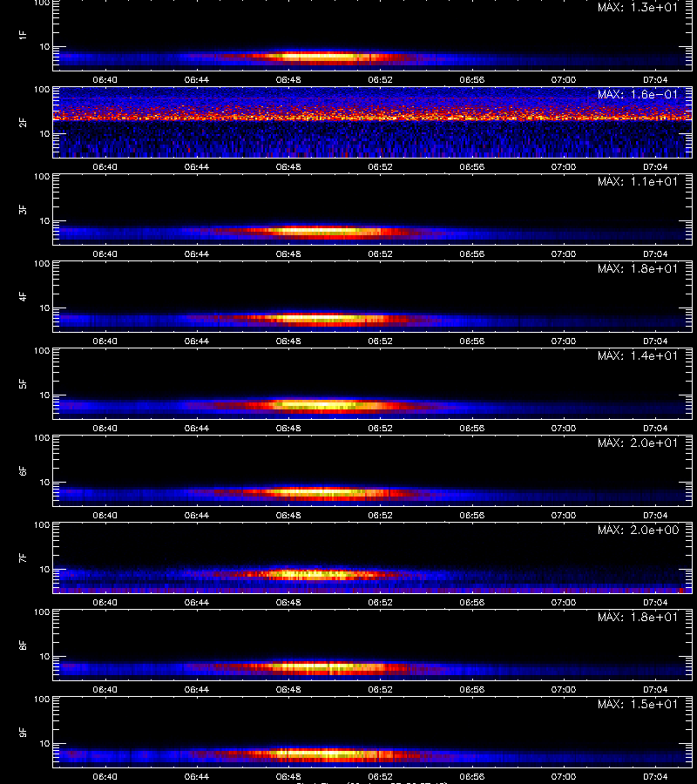Click the '100' y-axis label of 2F panel
Viewport: 697px width, 784px height.
point(42,90)
